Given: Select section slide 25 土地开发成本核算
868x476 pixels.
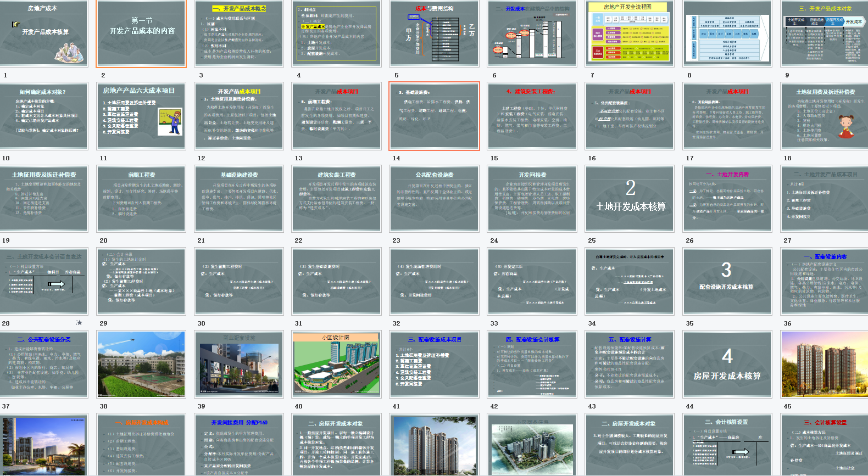Looking at the screenshot, I should coord(630,199).
